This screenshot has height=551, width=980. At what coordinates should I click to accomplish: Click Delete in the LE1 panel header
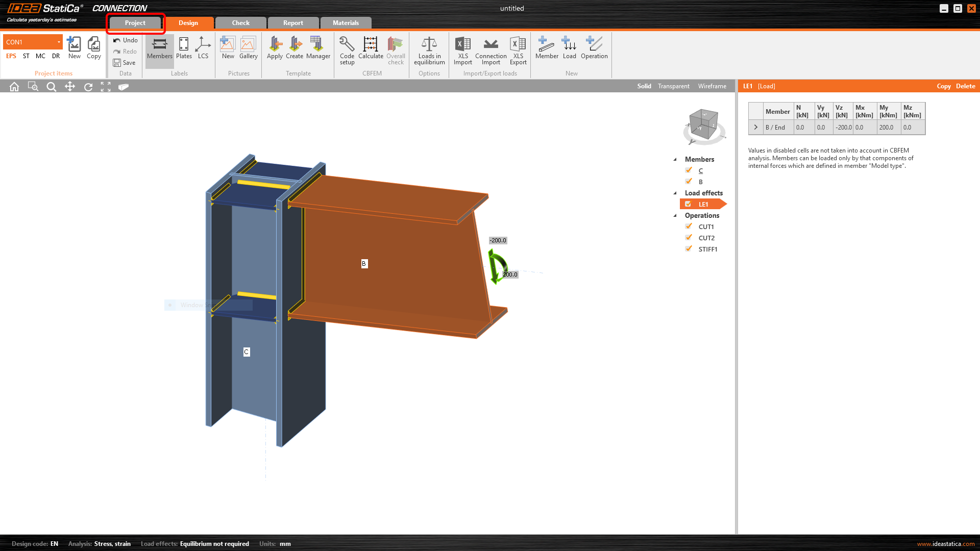coord(965,86)
